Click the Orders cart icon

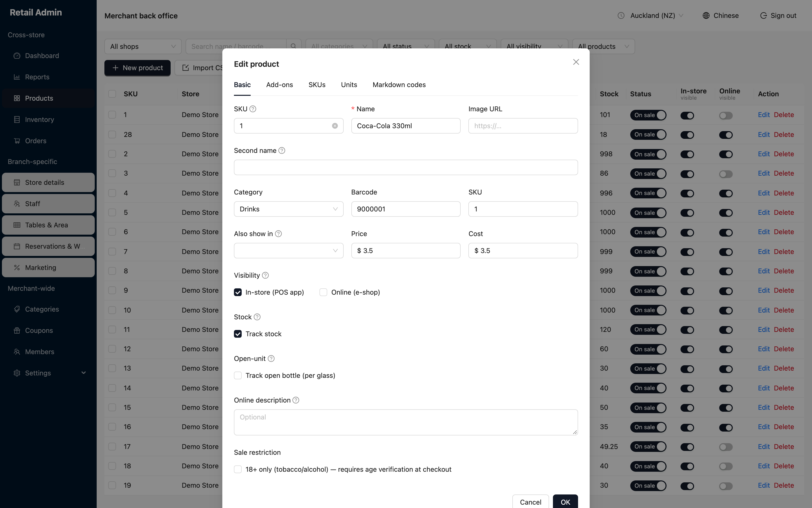(17, 141)
